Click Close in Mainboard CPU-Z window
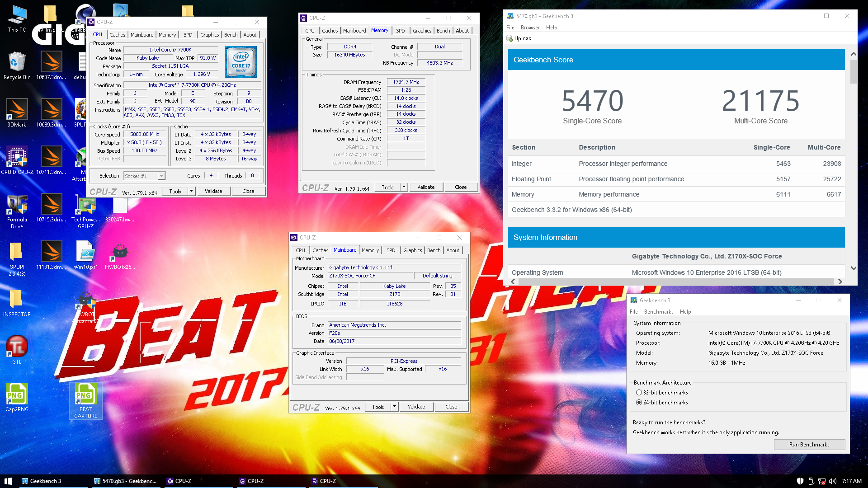The height and width of the screenshot is (488, 868). (x=451, y=407)
